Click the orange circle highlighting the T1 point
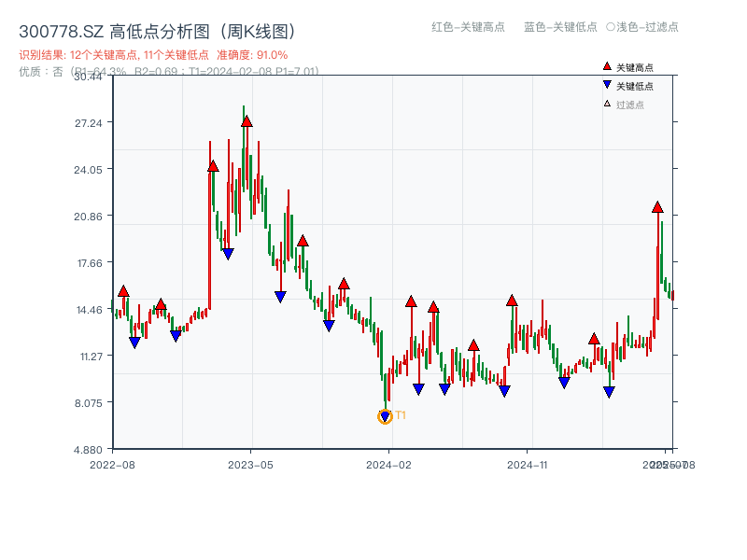 click(384, 416)
